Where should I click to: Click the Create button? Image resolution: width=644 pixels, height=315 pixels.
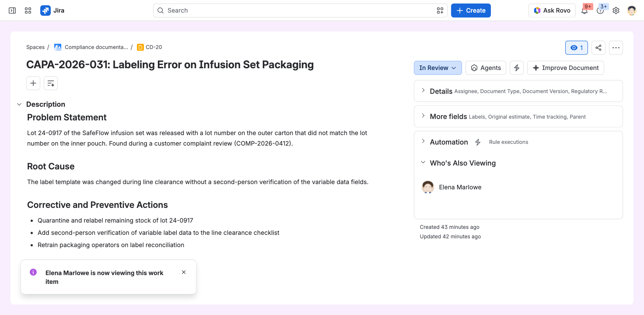[x=471, y=10]
